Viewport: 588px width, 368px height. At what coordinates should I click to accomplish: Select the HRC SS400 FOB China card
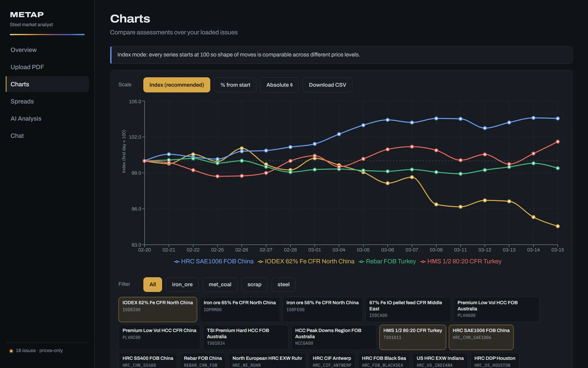[148, 361]
